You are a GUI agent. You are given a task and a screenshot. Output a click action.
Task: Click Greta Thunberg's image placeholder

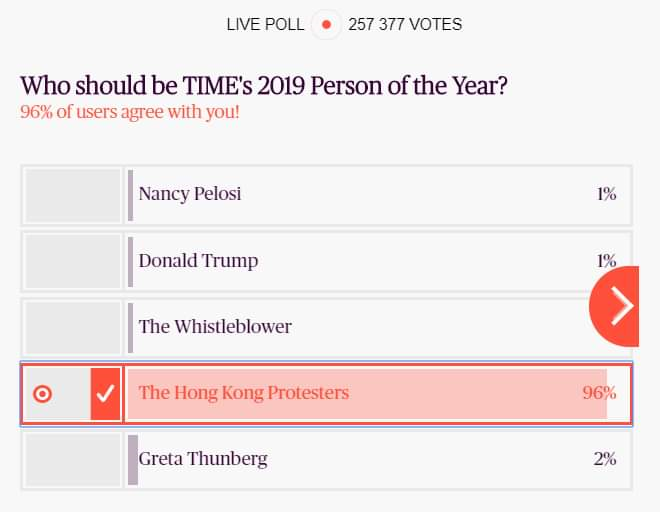72,460
